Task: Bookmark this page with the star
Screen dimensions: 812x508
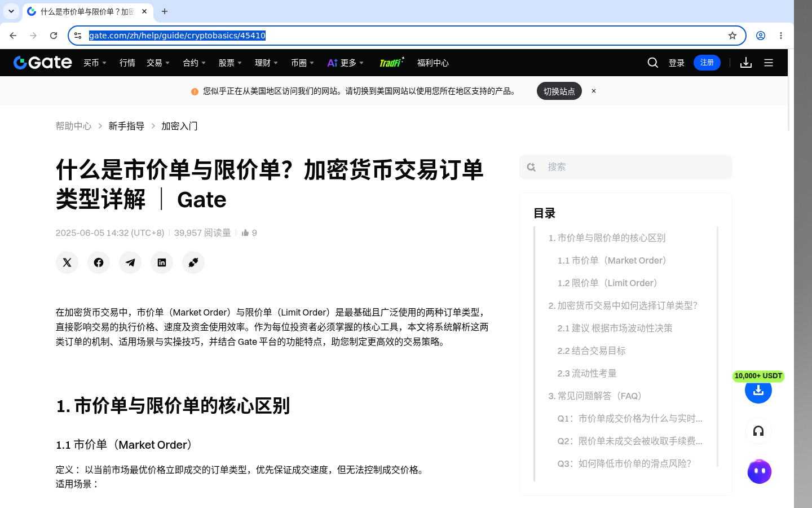Action: pos(732,36)
